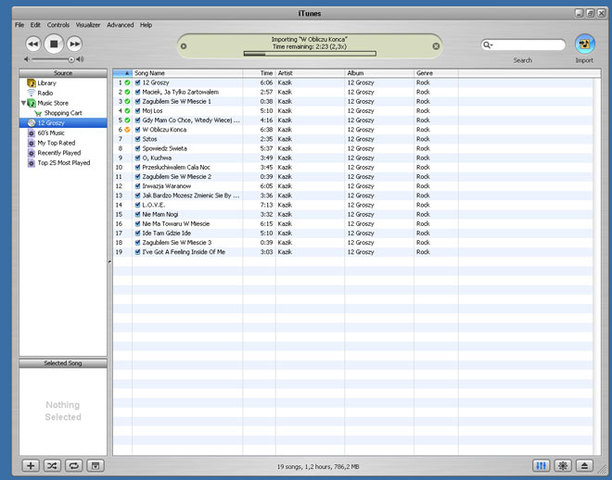Eject the disc button
Image resolution: width=612 pixels, height=480 pixels.
584,466
